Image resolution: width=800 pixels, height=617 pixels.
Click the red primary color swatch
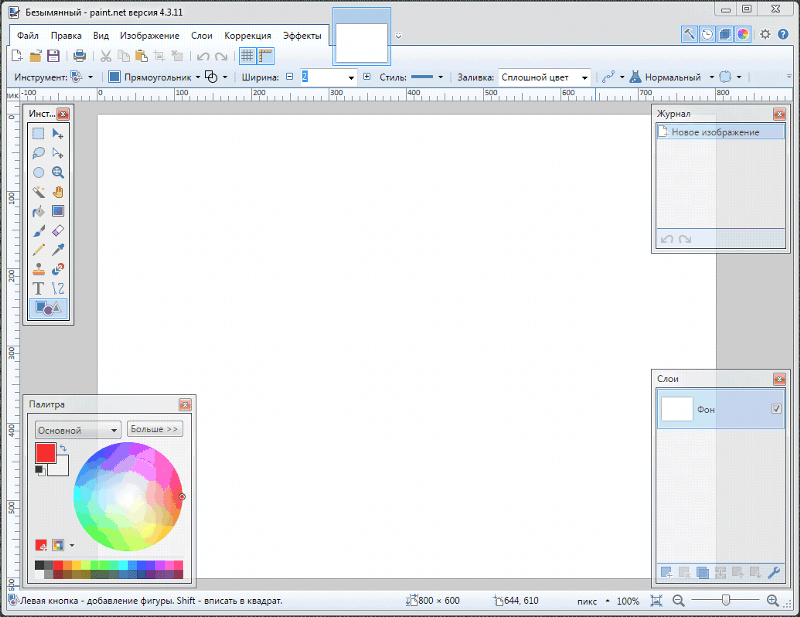45,452
